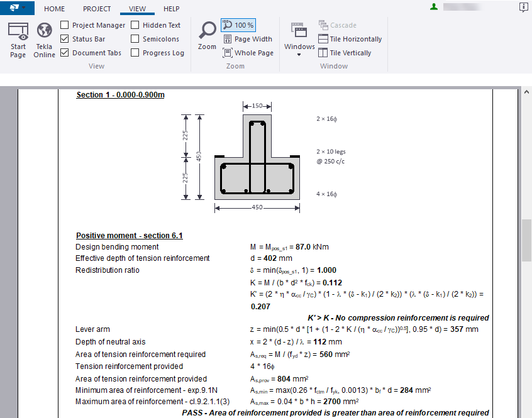Open the info panel top right
532x418 pixels.
pos(523,7)
